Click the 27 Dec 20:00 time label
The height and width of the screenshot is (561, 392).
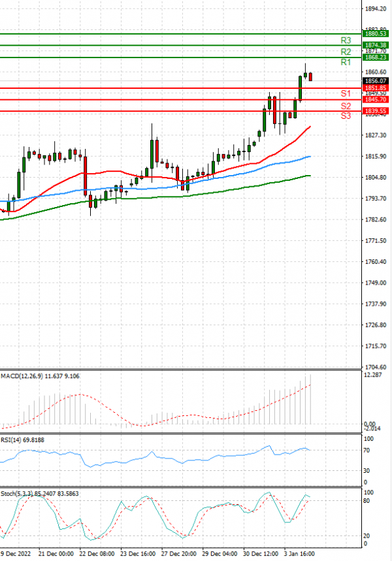178,554
